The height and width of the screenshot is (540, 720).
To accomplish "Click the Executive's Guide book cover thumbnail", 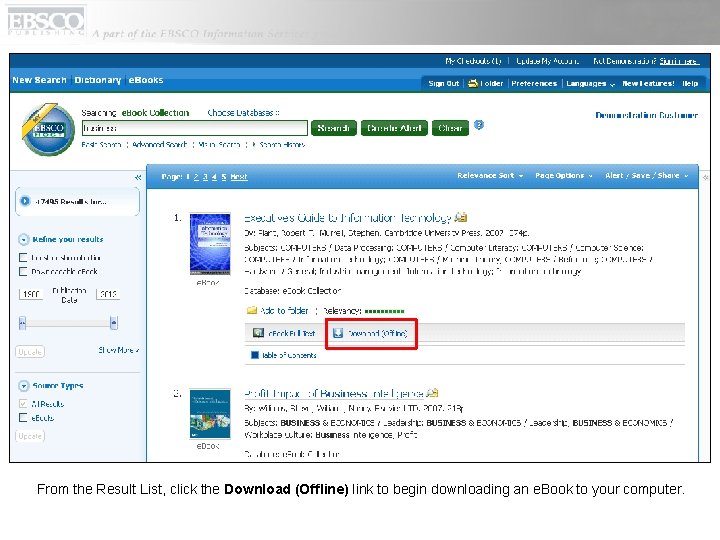I will [x=210, y=244].
